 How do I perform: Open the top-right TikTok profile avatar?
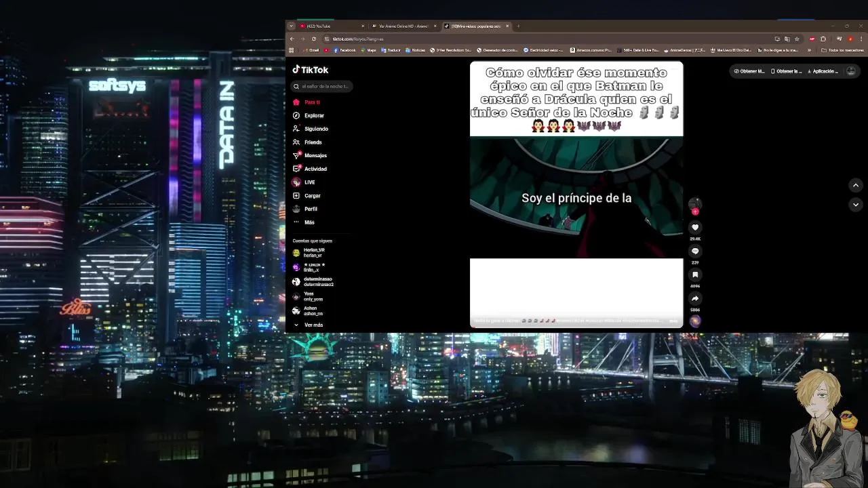click(x=851, y=70)
